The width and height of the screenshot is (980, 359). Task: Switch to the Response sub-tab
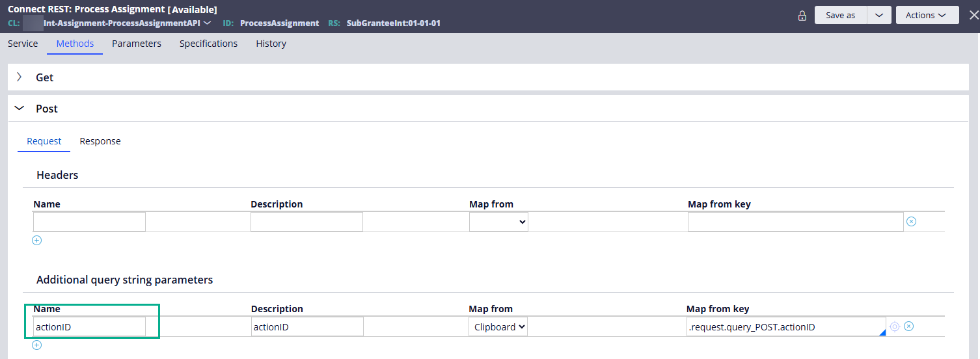[x=100, y=141]
